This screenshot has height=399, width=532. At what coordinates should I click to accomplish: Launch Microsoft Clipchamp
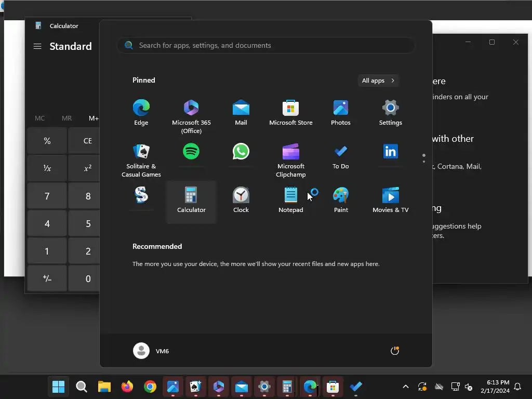click(291, 161)
